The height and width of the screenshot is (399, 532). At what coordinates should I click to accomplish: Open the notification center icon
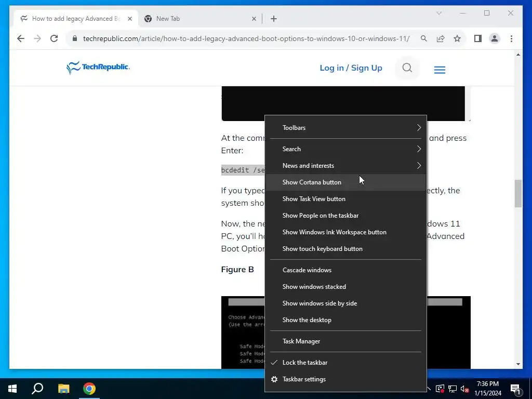point(515,389)
